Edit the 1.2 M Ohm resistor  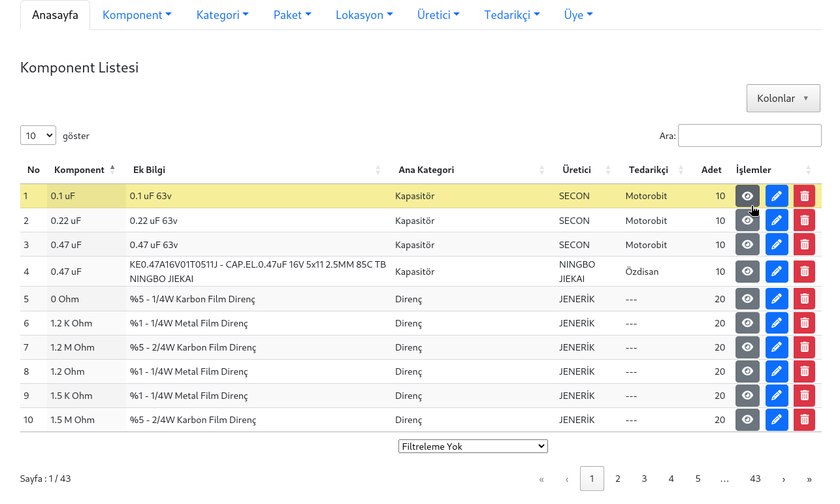point(777,347)
